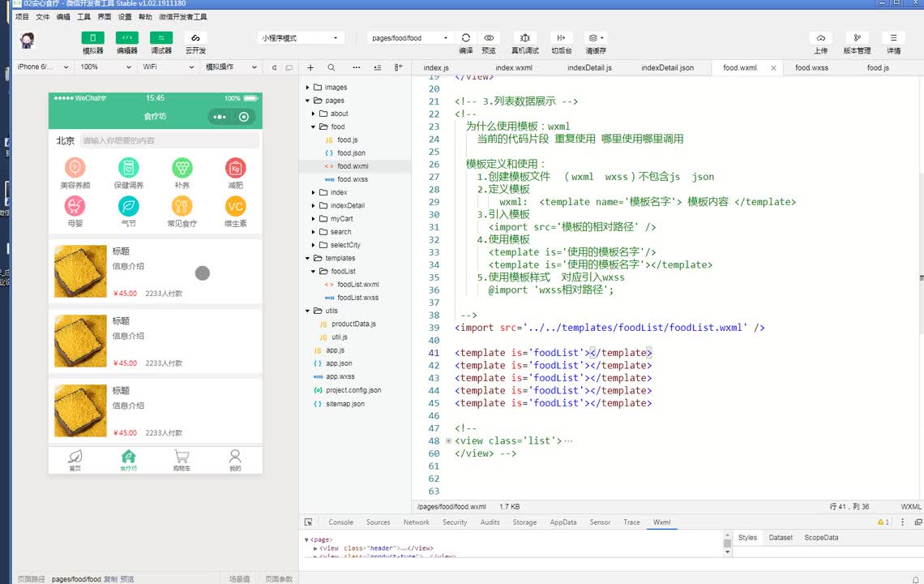Click the 上传 upload icon

coord(820,38)
